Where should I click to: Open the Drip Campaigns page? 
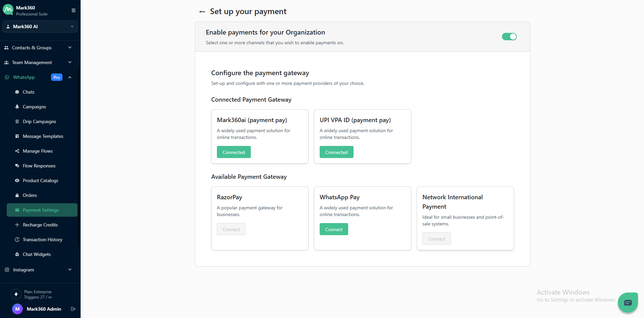coord(39,121)
